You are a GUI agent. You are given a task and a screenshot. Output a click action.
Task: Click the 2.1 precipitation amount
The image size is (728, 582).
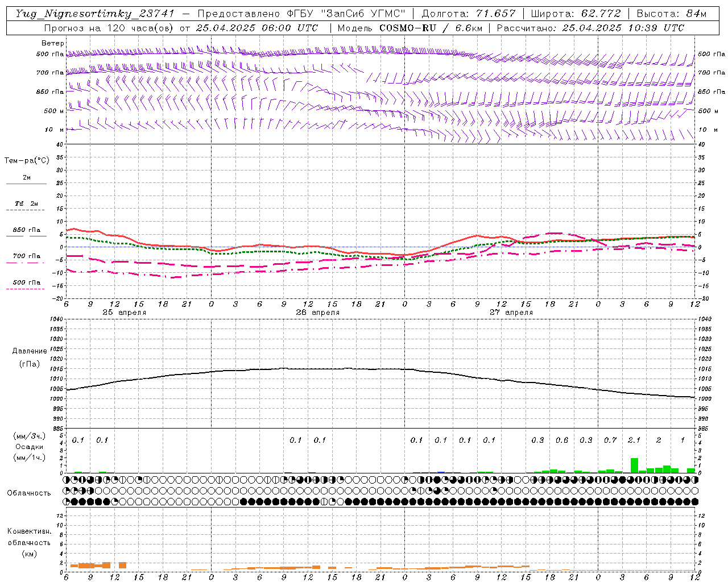coord(634,440)
